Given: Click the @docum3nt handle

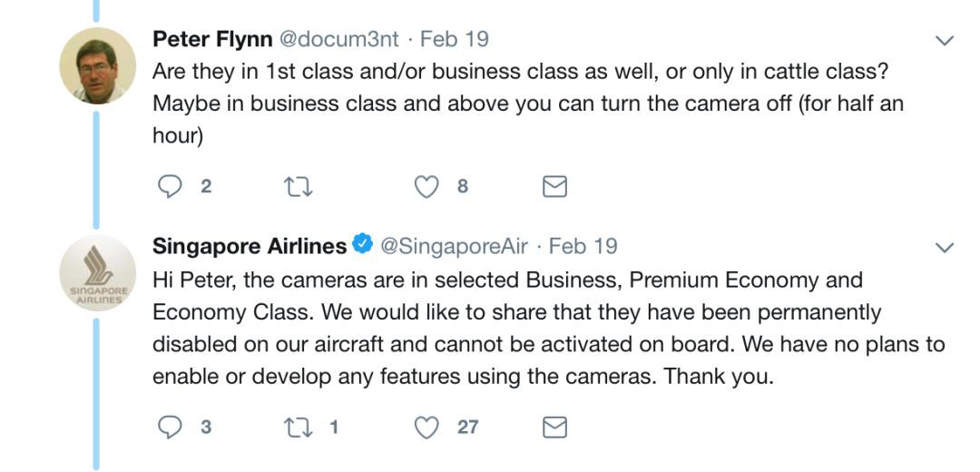Looking at the screenshot, I should [337, 39].
